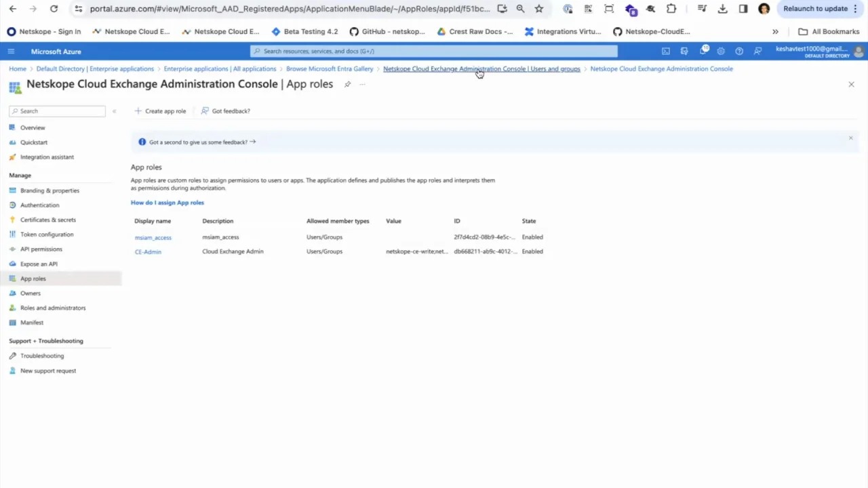This screenshot has height=488, width=868.
Task: Dismiss the feedback banner
Action: point(850,138)
